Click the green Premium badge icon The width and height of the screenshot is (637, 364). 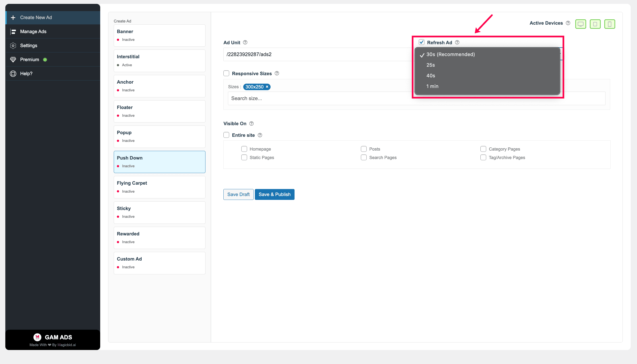click(x=45, y=59)
